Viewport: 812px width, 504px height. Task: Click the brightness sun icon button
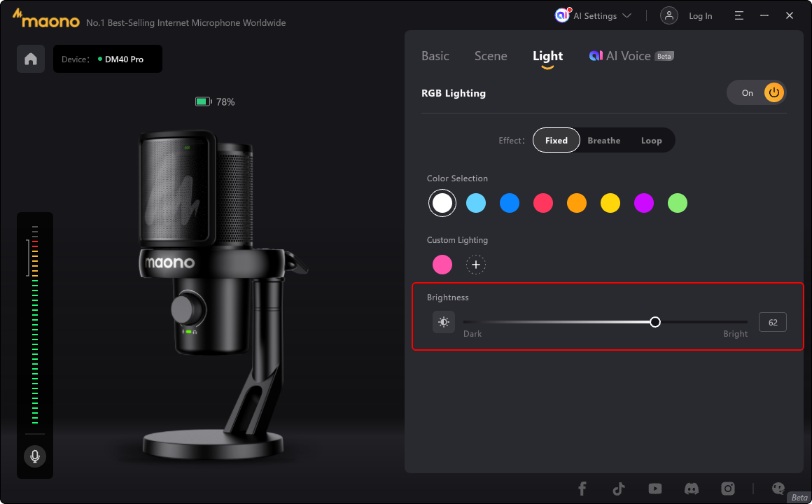[444, 322]
